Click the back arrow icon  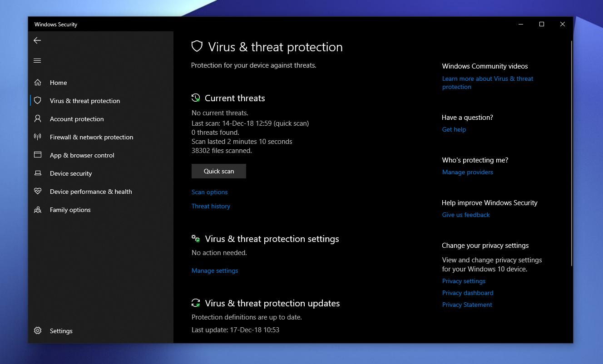(37, 40)
